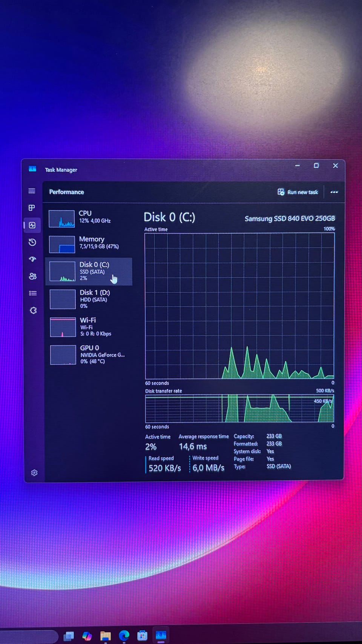Select the Wi-Fi performance entry
Screen dimensions: 362x644
coord(89,327)
